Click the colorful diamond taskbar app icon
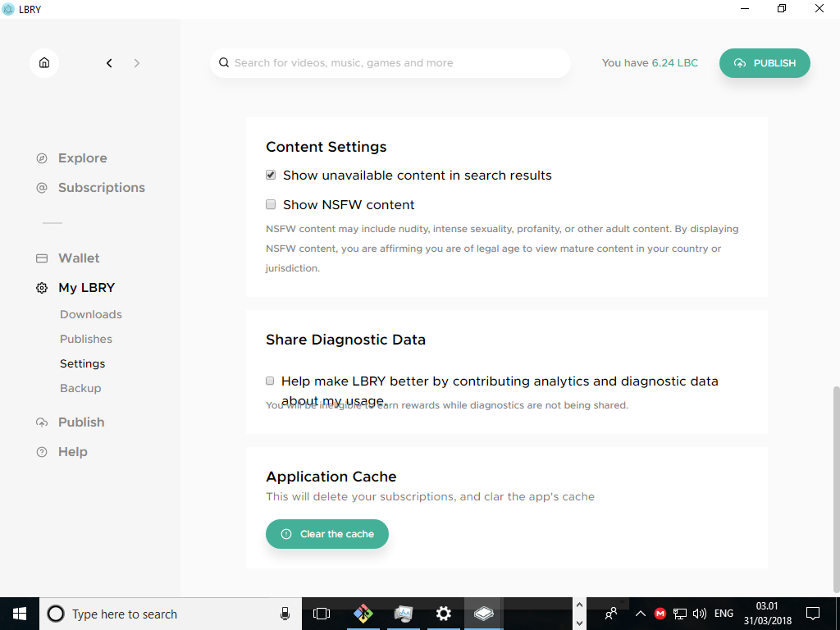840x630 pixels. (x=363, y=614)
